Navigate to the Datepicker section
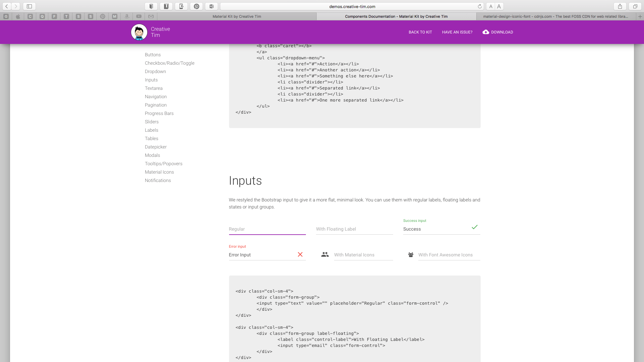 (156, 147)
